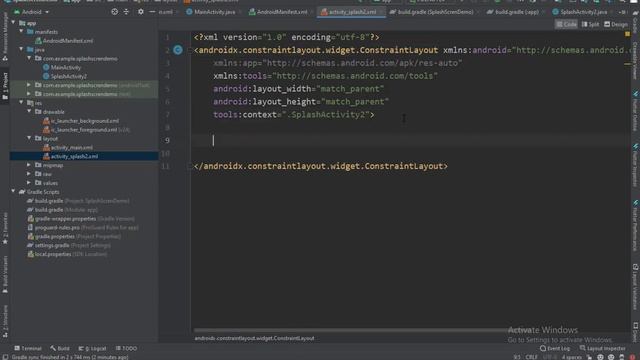Select local.properties file
This screenshot has height=360, width=640.
(x=67, y=254)
